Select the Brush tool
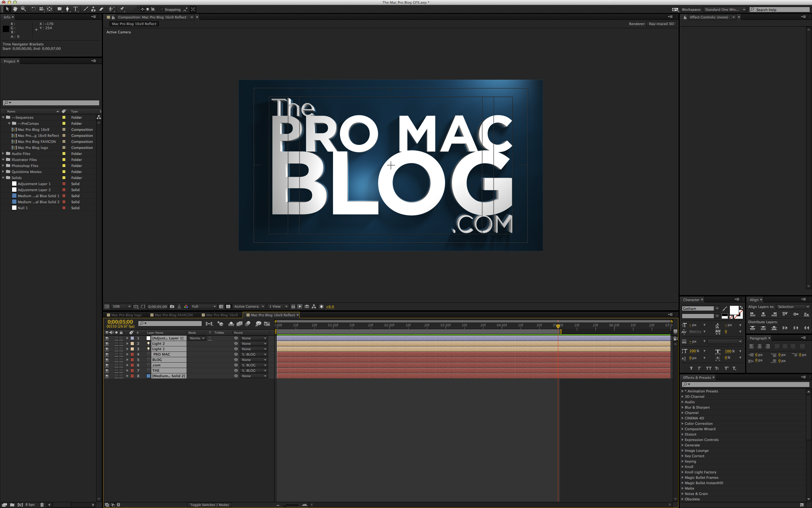The image size is (812, 508). point(86,9)
